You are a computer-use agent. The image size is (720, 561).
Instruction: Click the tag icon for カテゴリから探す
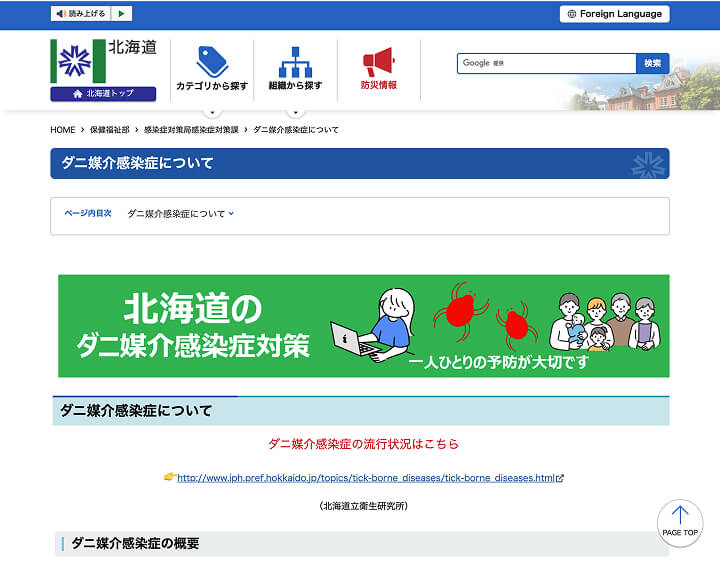click(212, 62)
